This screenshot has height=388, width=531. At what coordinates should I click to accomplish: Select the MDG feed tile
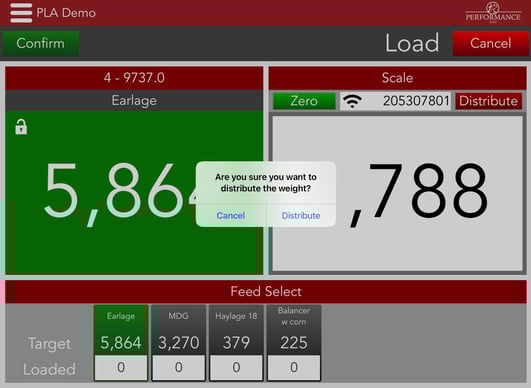click(178, 330)
